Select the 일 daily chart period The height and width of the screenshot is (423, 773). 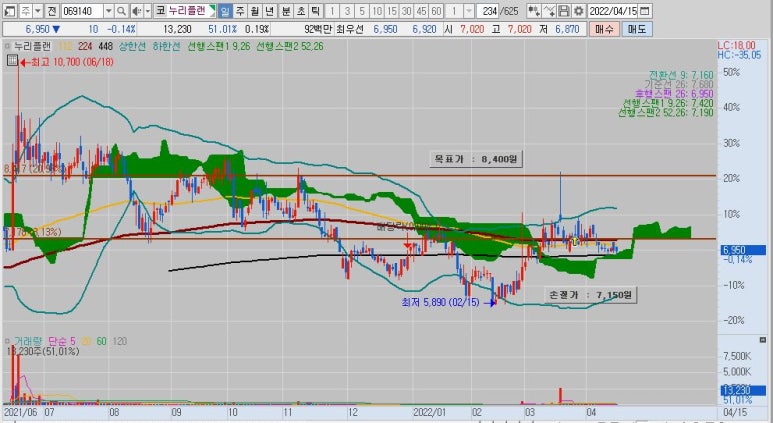click(x=225, y=10)
